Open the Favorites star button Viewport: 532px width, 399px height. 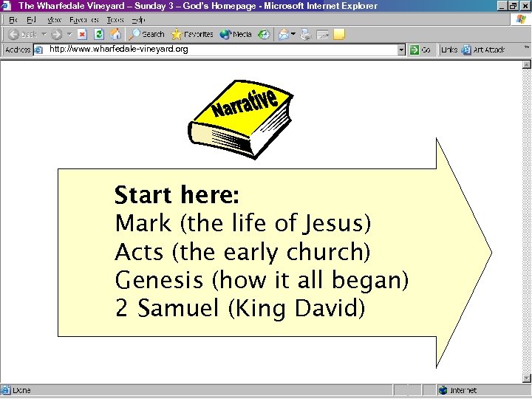pyautogui.click(x=191, y=34)
